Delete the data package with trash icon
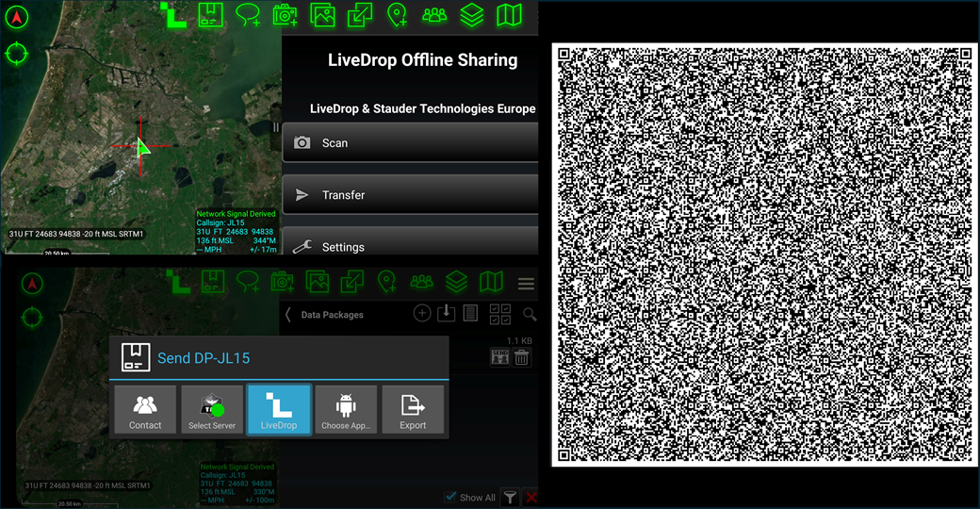Screen dimensions: 980x509 click(x=521, y=356)
